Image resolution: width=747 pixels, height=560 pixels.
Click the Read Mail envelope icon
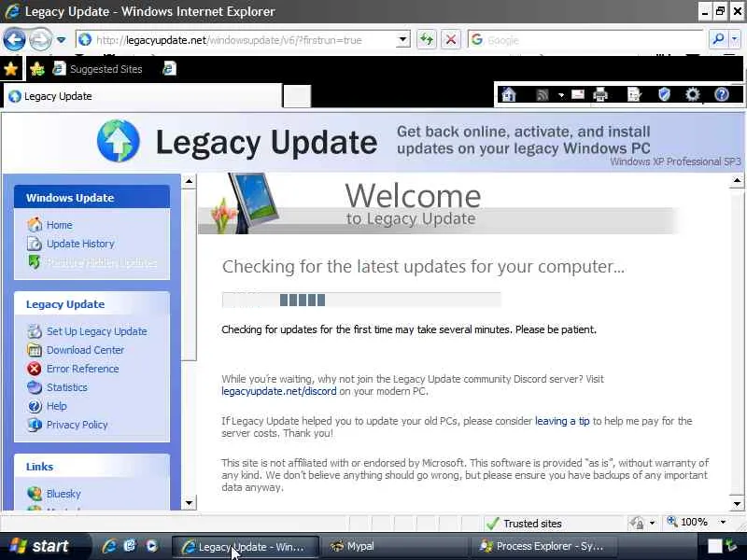[578, 95]
